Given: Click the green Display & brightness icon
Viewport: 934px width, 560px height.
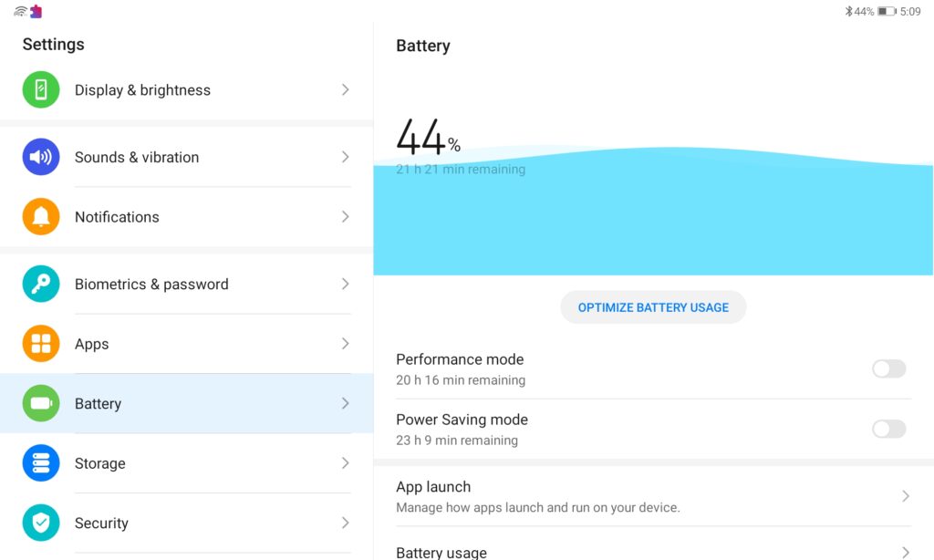Looking at the screenshot, I should (x=41, y=89).
